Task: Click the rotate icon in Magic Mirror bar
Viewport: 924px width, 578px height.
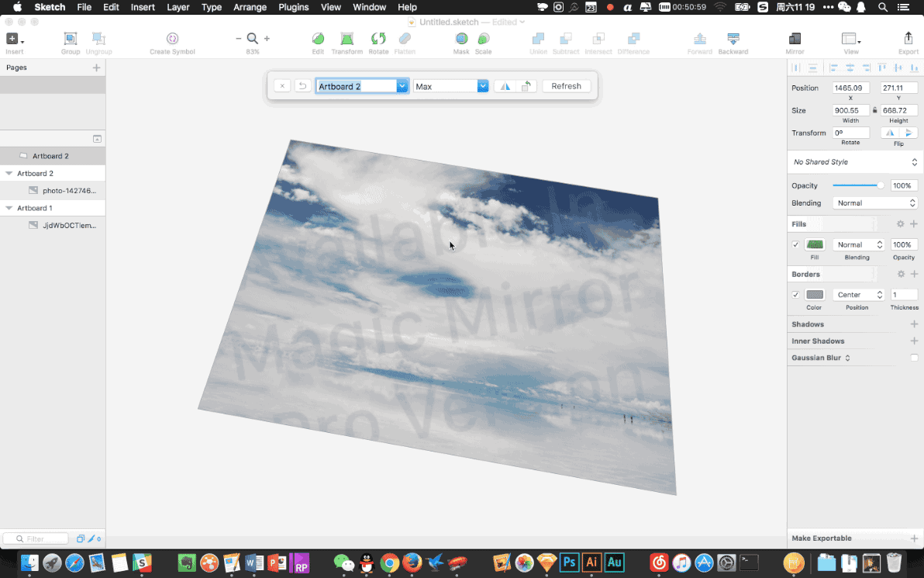Action: pyautogui.click(x=526, y=86)
